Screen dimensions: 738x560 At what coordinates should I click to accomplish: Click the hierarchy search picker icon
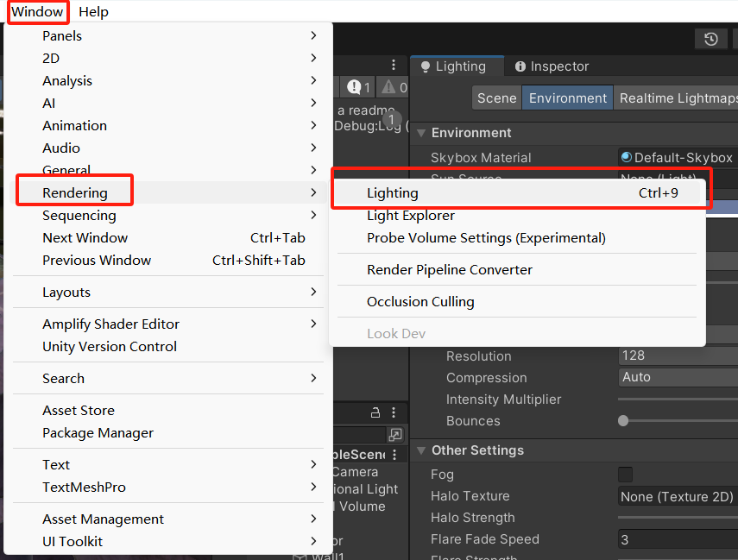(x=395, y=435)
